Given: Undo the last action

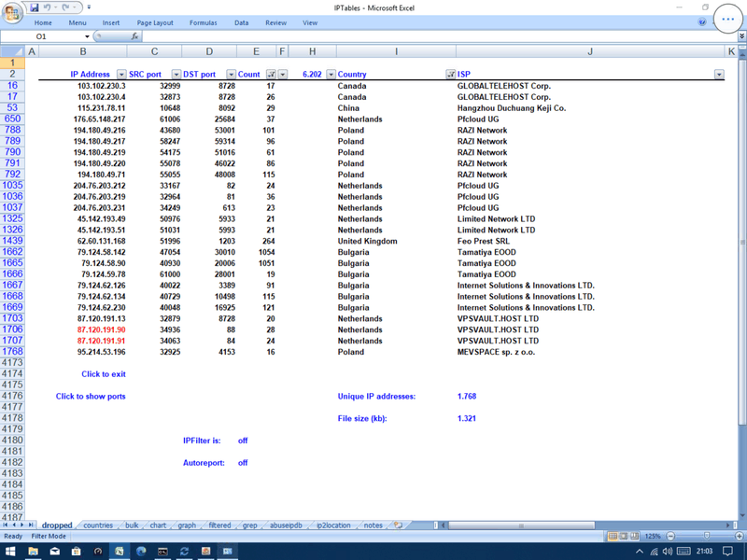Looking at the screenshot, I should (47, 7).
